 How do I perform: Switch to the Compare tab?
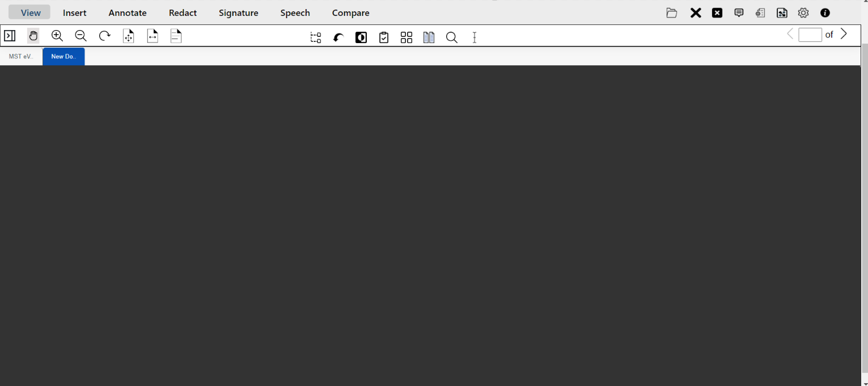pyautogui.click(x=350, y=12)
